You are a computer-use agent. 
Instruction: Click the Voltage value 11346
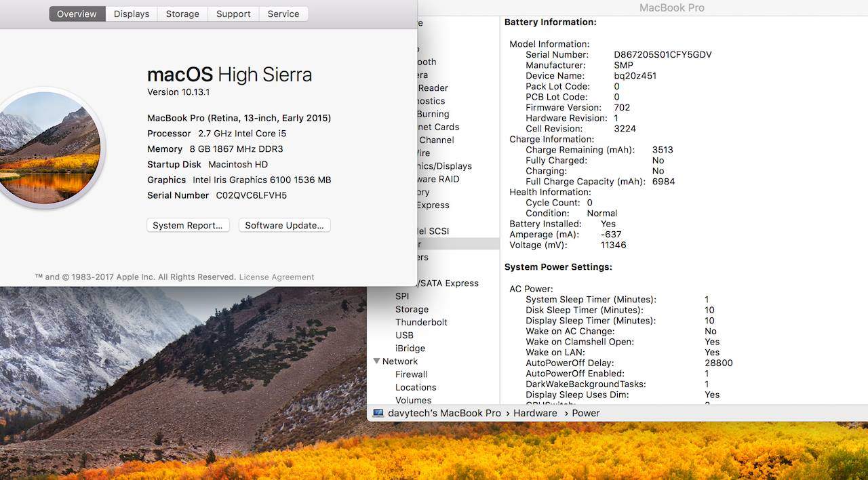point(613,245)
